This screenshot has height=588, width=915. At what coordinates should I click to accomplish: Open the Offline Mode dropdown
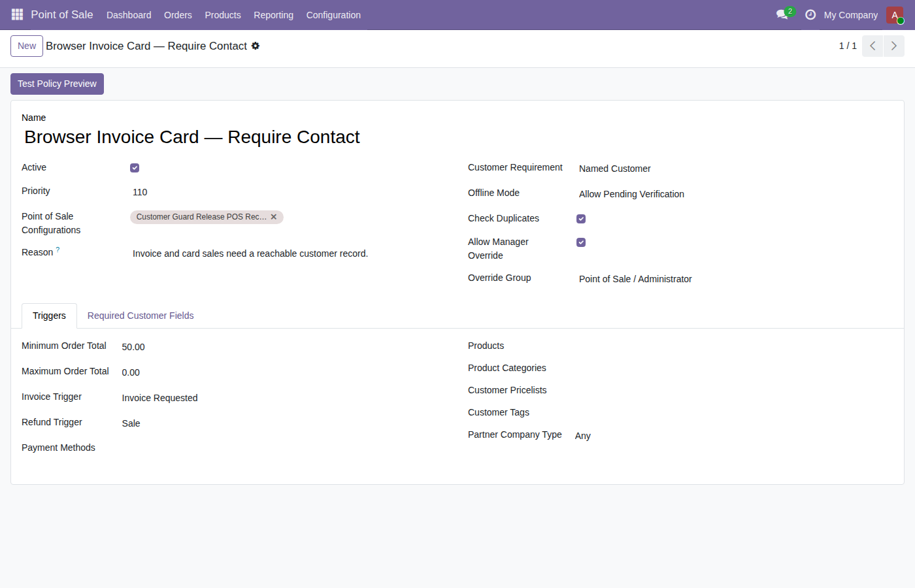(735, 194)
